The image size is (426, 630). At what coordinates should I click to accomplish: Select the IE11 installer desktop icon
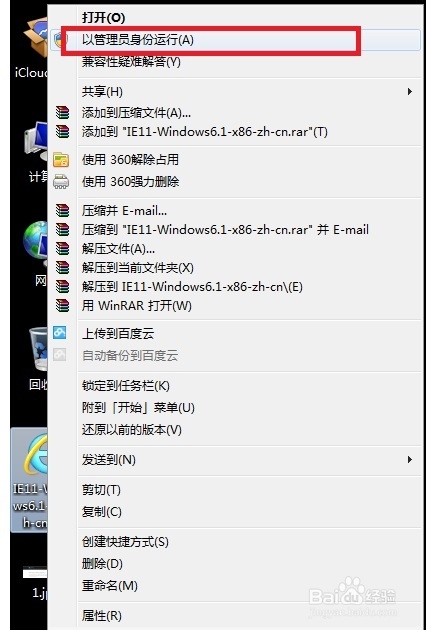click(x=30, y=479)
